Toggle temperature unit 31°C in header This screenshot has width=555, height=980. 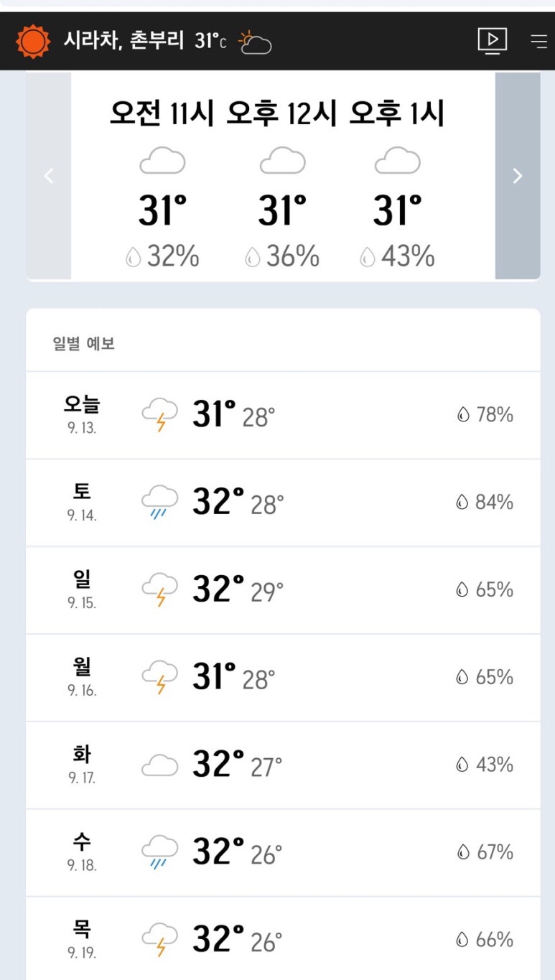point(210,41)
